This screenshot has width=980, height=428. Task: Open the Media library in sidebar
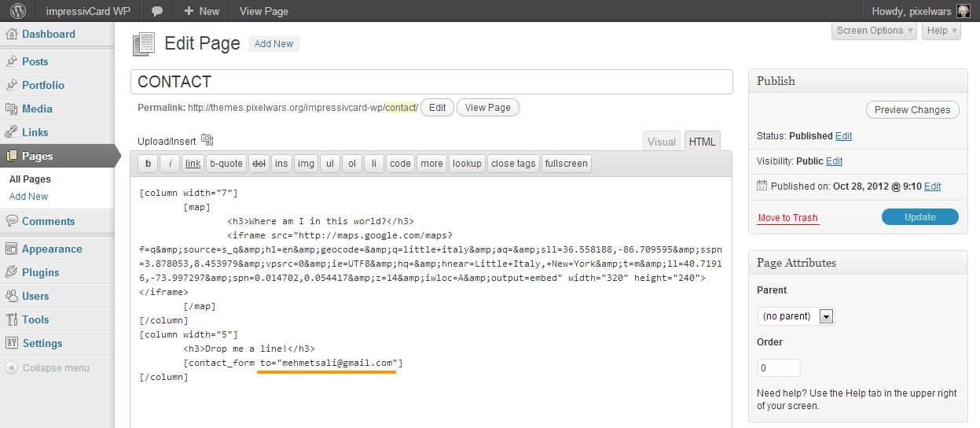[37, 109]
